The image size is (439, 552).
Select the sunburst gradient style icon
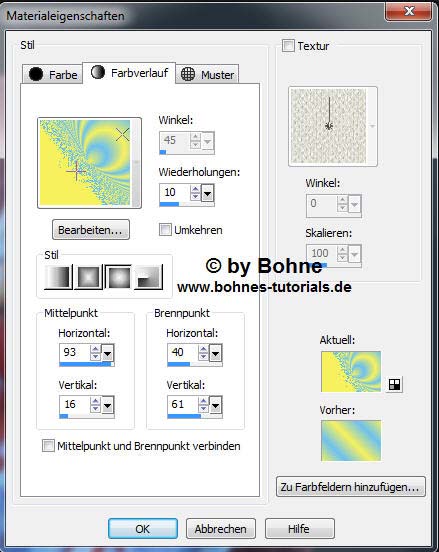[119, 277]
